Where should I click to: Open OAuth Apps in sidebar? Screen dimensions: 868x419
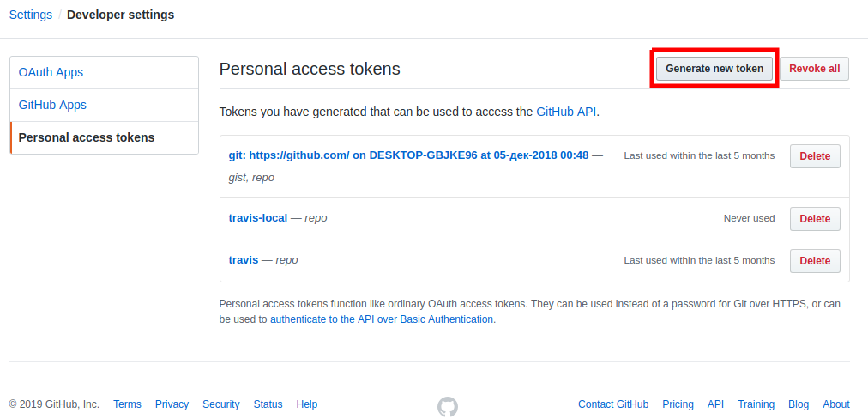point(51,72)
